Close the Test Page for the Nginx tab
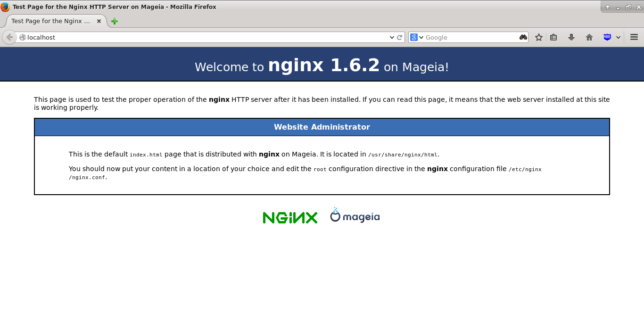Image resolution: width=644 pixels, height=329 pixels. [x=99, y=21]
